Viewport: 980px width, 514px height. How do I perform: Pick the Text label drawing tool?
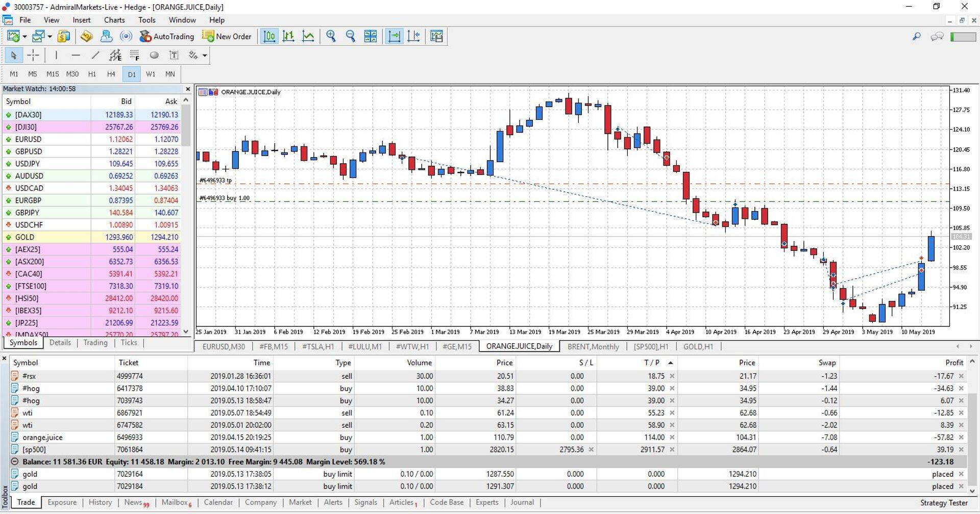(x=174, y=55)
